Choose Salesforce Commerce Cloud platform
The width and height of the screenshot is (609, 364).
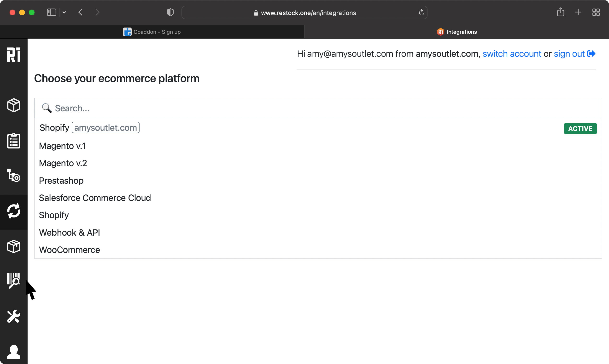(95, 198)
